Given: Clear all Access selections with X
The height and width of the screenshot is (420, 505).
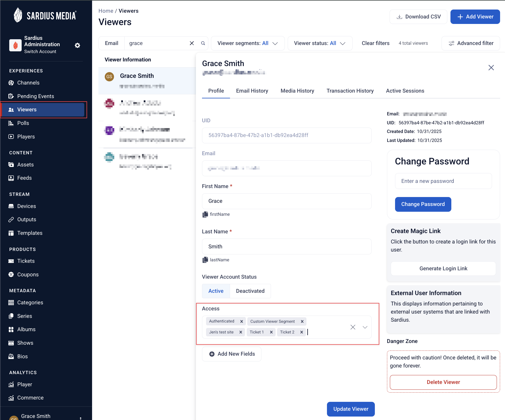Looking at the screenshot, I should pyautogui.click(x=353, y=327).
